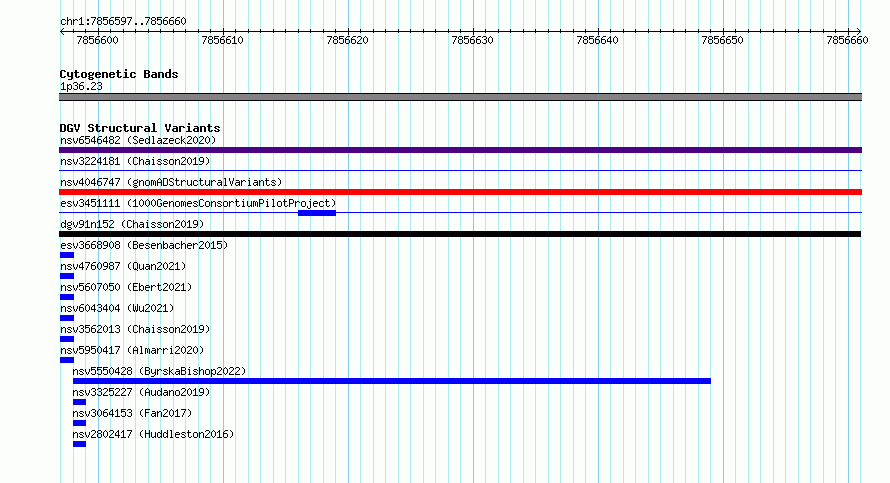The image size is (890, 483).
Task: Click the DGV Structural Variants track title
Action: click(140, 128)
